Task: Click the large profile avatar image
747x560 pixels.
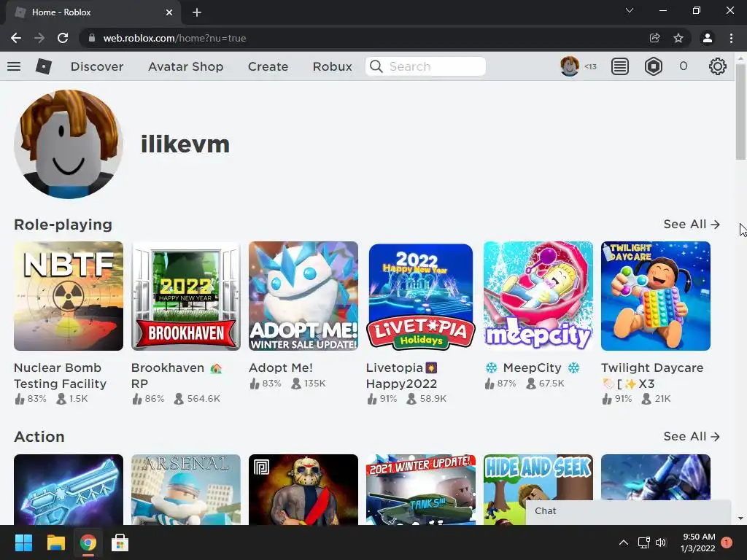Action: click(69, 144)
